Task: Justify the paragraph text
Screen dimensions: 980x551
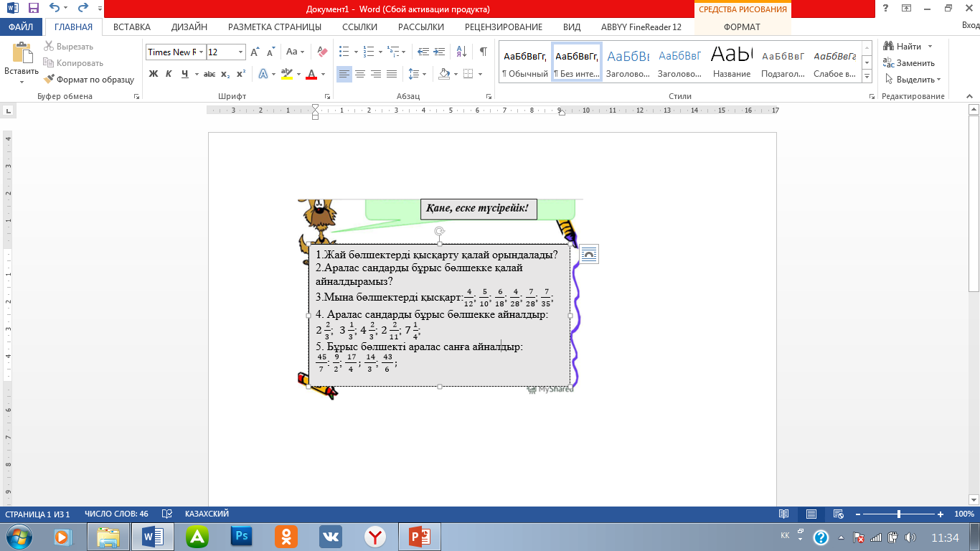Action: pyautogui.click(x=392, y=74)
